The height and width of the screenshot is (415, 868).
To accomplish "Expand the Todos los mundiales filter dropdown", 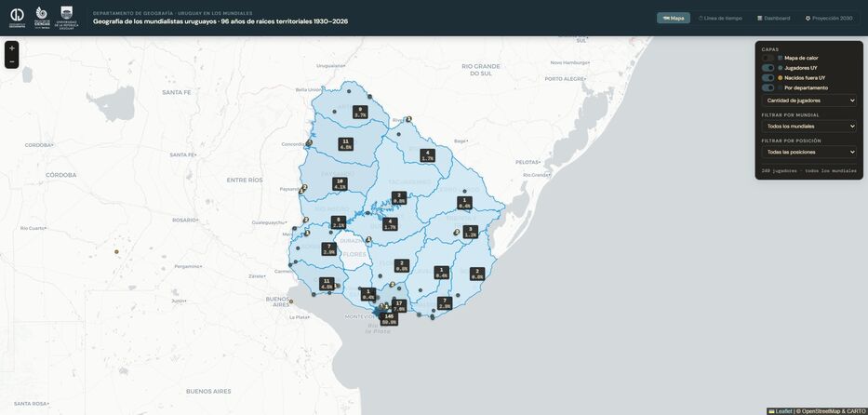I will 809,127.
